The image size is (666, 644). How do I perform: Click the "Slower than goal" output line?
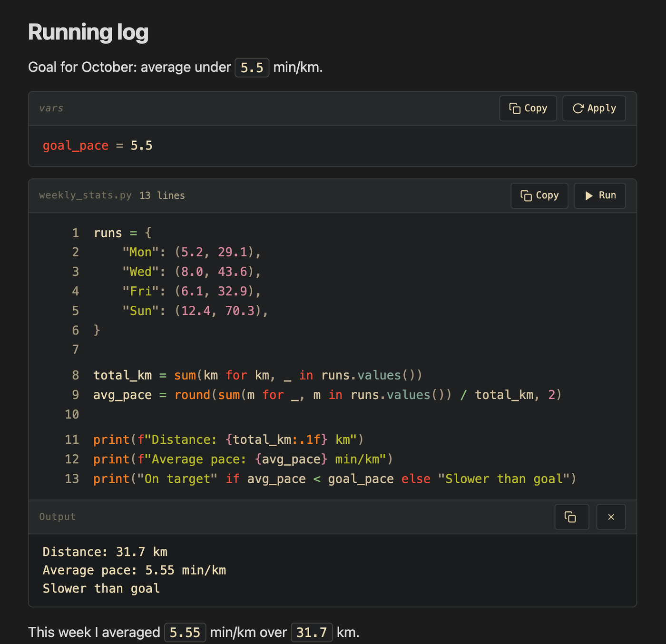tap(101, 589)
